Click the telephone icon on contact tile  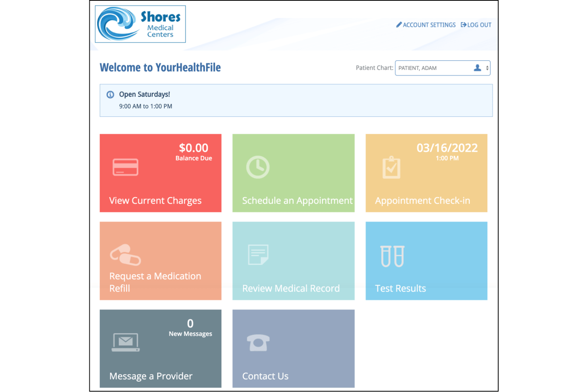tap(258, 342)
